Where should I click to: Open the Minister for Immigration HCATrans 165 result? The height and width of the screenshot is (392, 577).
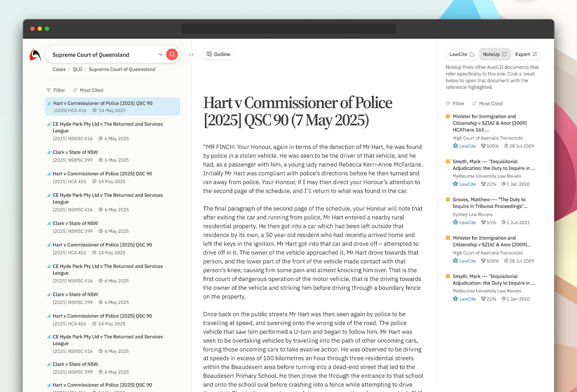tap(490, 123)
